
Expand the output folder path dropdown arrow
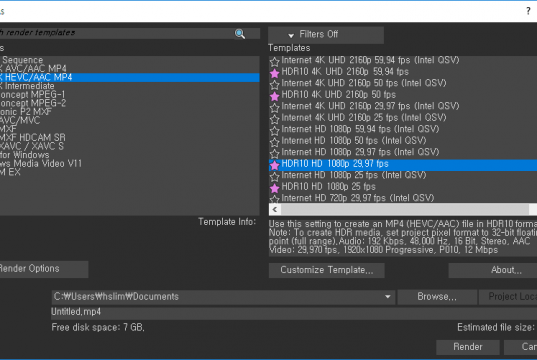click(x=388, y=297)
